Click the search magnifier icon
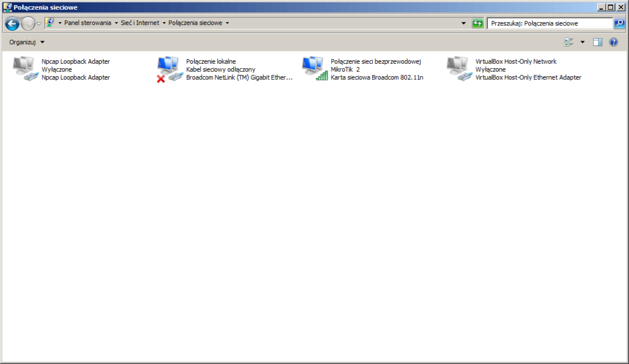Screen dimensions: 629x364 pos(619,23)
